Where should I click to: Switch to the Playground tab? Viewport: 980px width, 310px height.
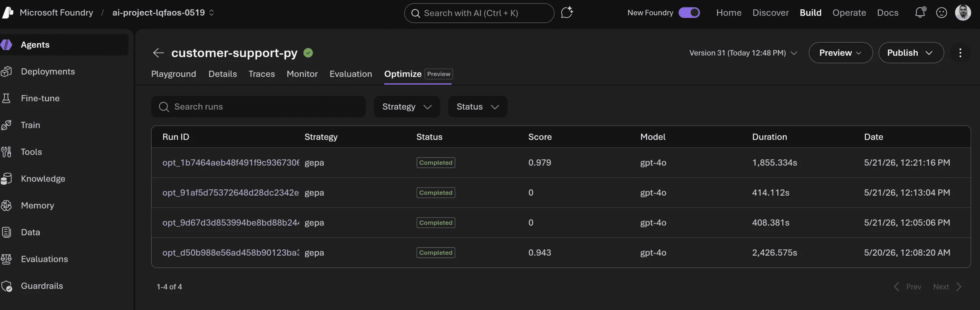(174, 74)
